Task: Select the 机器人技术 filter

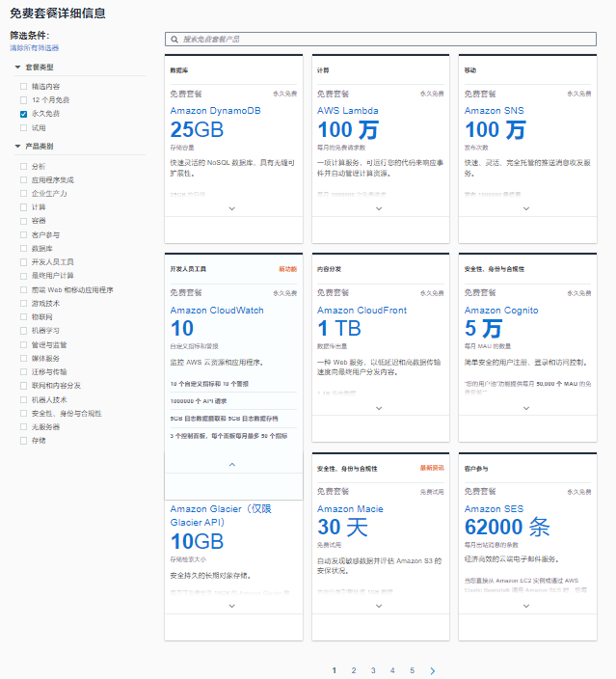Action: click(24, 399)
